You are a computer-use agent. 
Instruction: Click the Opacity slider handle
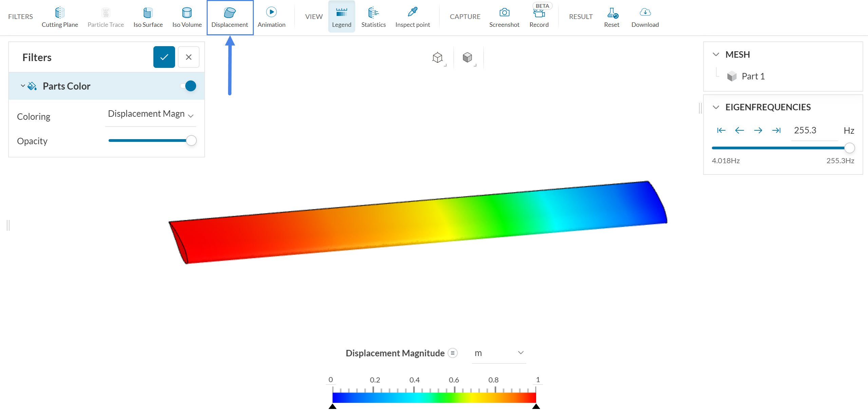pyautogui.click(x=191, y=141)
